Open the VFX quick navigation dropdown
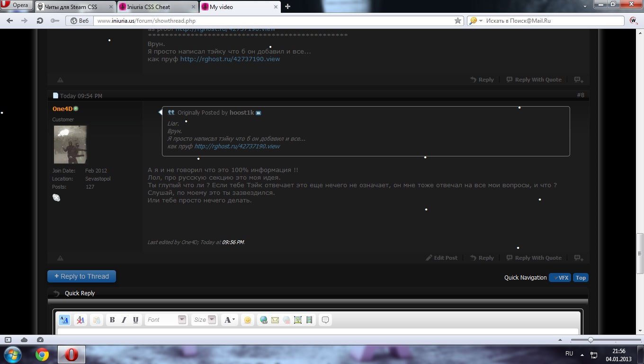Image resolution: width=644 pixels, height=364 pixels. pos(560,278)
